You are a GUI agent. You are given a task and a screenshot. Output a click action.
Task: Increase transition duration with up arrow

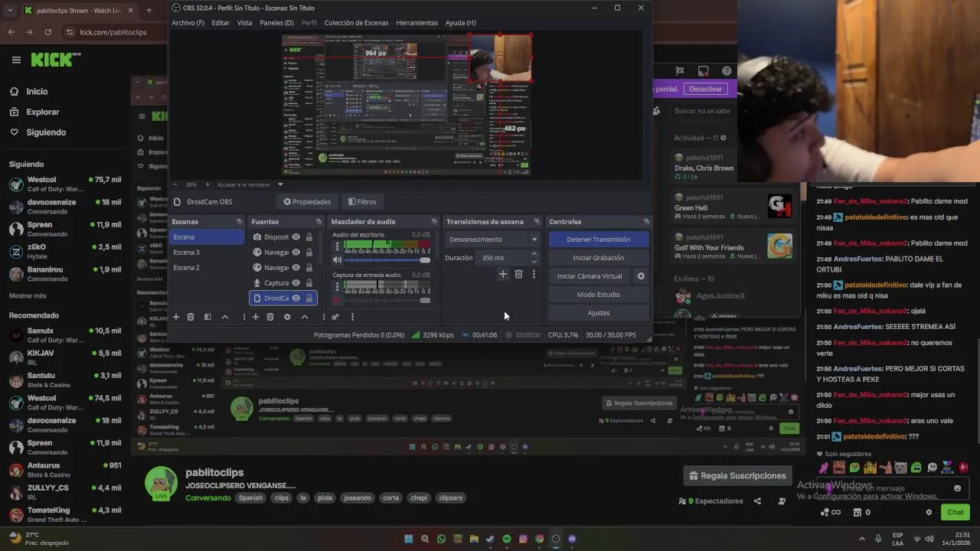click(534, 254)
